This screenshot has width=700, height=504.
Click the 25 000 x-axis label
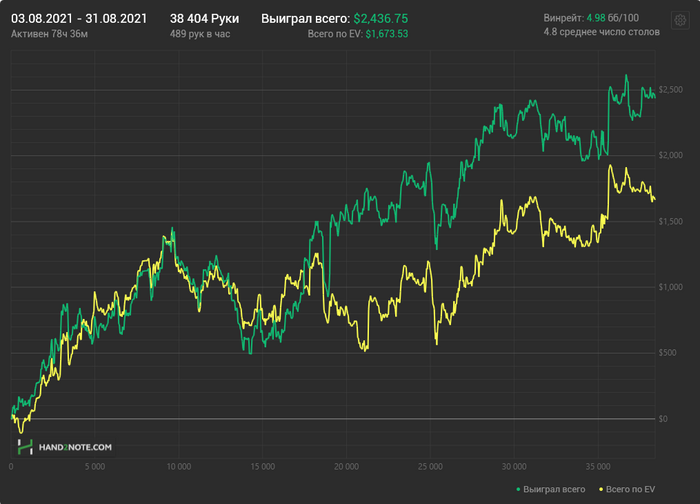[x=430, y=467]
